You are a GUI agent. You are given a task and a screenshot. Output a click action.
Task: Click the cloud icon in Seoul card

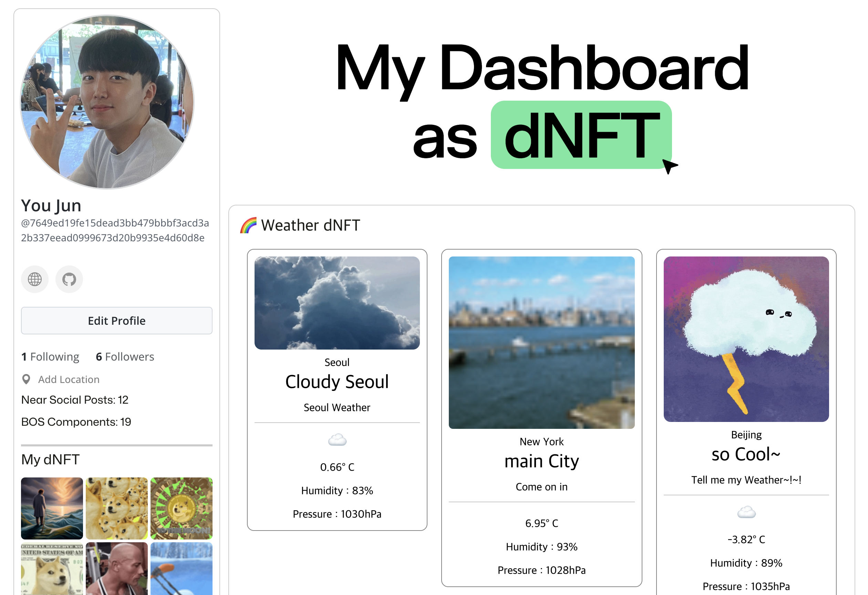[337, 440]
